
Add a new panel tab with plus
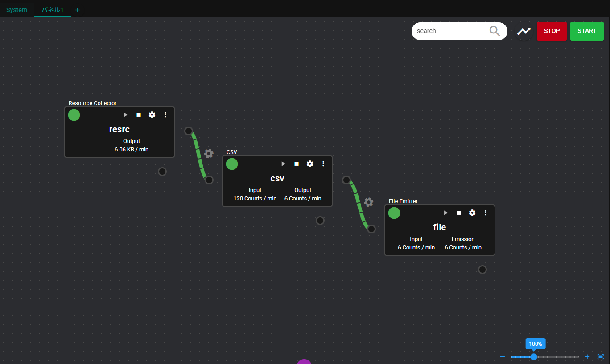point(78,10)
